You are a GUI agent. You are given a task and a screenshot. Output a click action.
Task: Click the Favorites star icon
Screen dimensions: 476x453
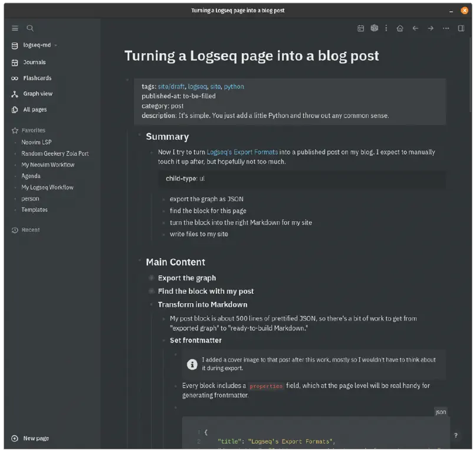(x=15, y=130)
